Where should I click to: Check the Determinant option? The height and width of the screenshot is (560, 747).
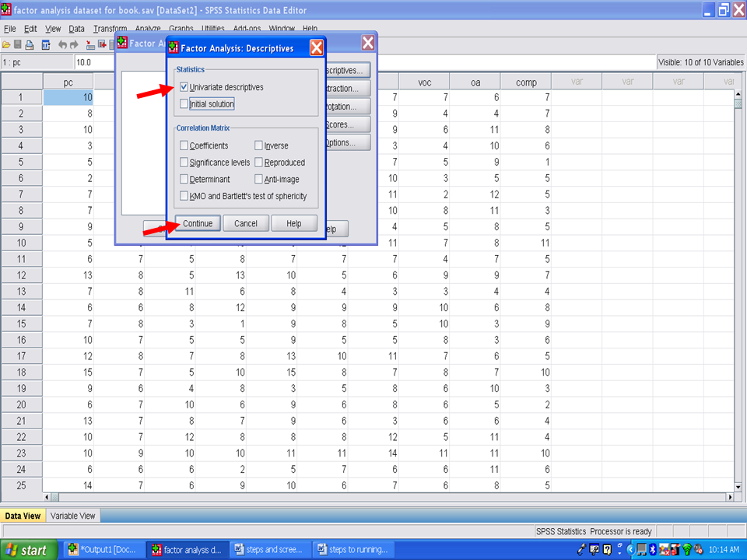point(184,179)
